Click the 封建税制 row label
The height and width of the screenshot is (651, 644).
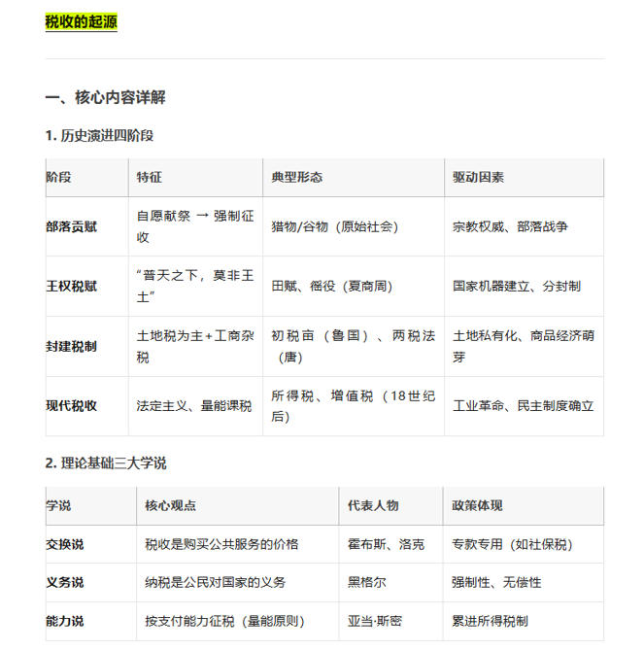(x=72, y=347)
